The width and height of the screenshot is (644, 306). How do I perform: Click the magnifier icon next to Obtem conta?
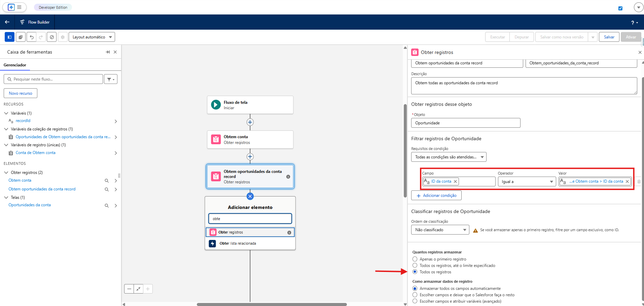(107, 180)
